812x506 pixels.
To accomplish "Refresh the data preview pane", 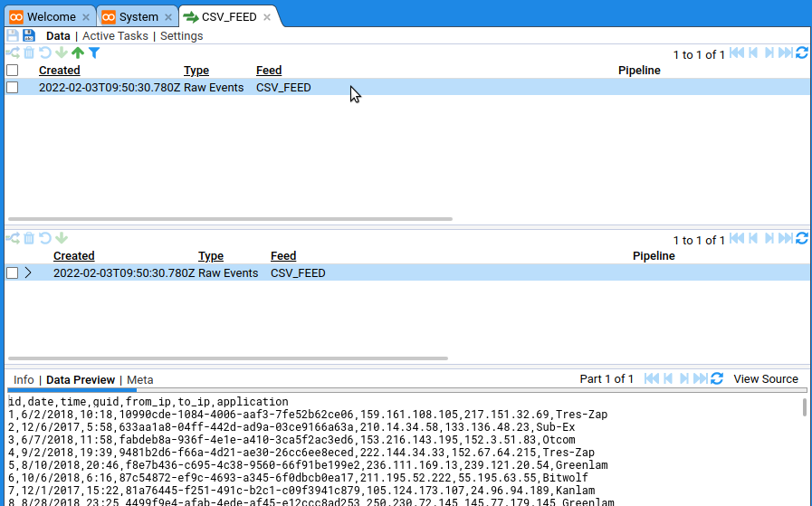I will tap(717, 378).
